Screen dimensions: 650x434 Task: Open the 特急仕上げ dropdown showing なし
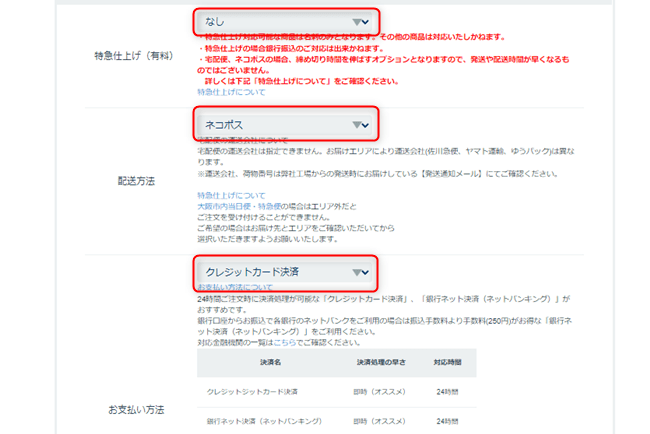point(286,22)
